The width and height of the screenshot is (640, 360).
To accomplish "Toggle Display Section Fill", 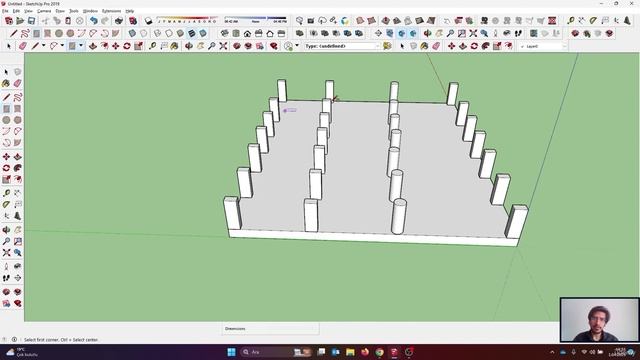I will (413, 33).
